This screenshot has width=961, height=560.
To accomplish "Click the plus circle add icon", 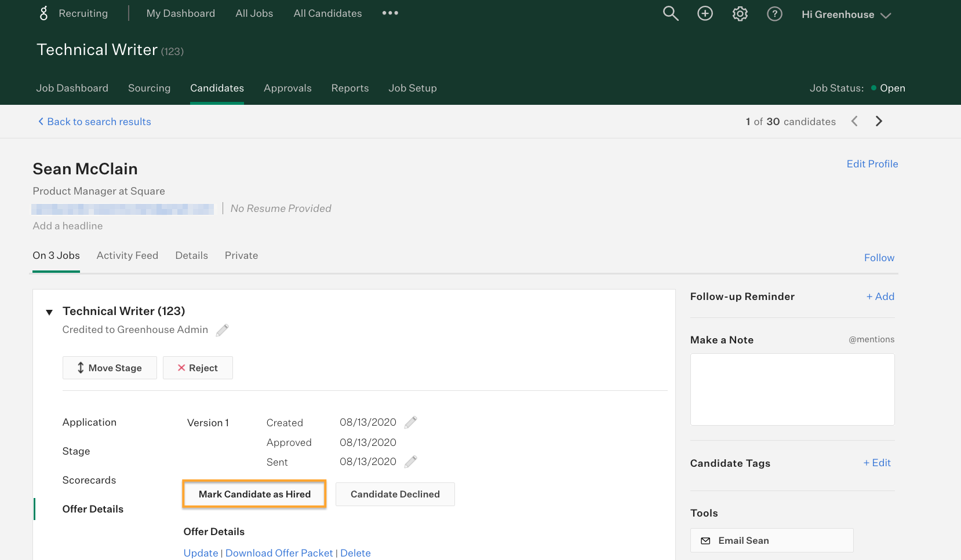I will coord(705,13).
